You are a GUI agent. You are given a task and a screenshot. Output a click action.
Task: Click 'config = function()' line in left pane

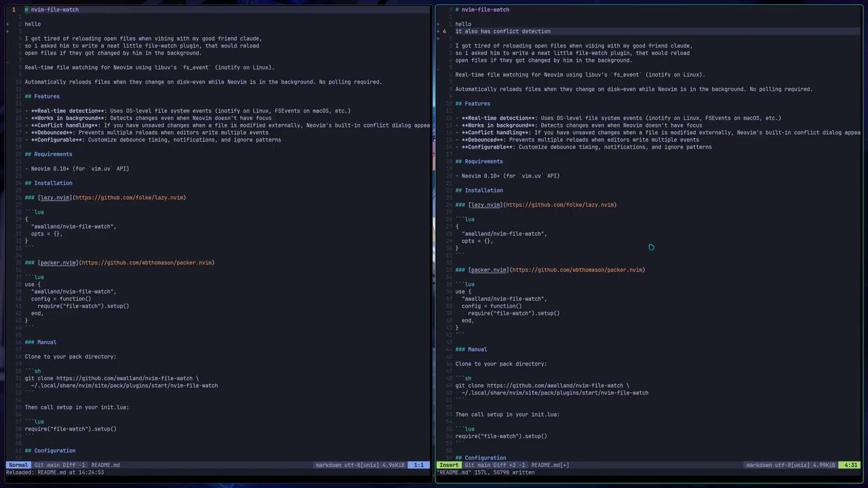click(60, 299)
